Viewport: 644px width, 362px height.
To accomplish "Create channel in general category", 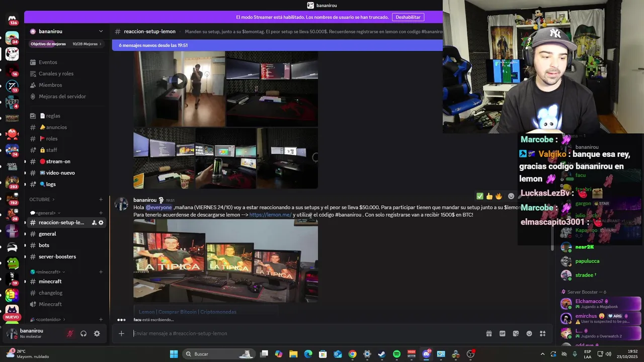I will pyautogui.click(x=101, y=213).
